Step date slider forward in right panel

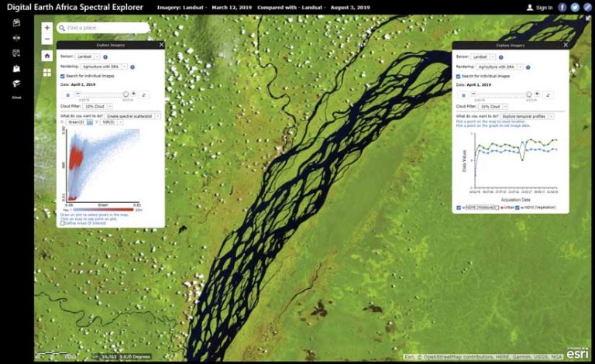(537, 93)
